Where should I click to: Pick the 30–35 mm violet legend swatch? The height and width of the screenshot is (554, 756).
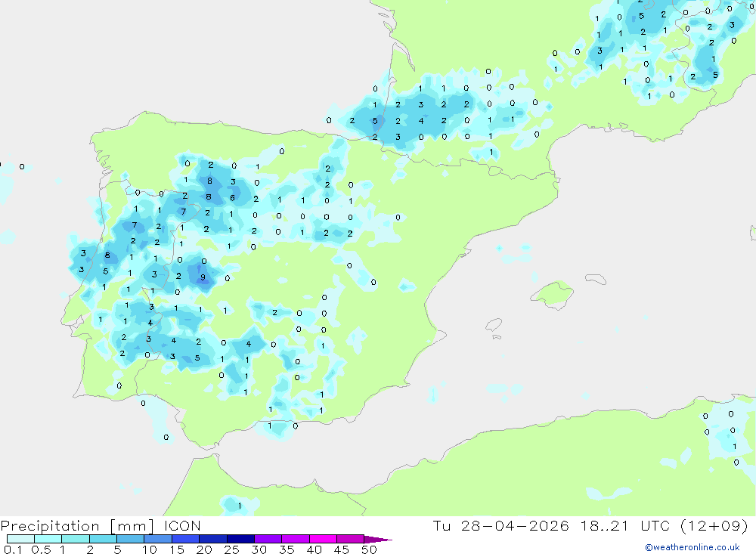tap(268, 539)
